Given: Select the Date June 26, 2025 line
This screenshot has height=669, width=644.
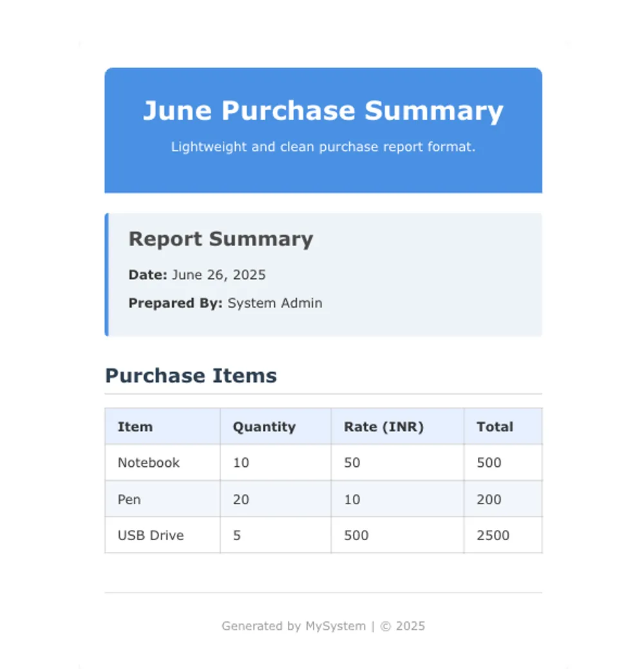Looking at the screenshot, I should 197,275.
